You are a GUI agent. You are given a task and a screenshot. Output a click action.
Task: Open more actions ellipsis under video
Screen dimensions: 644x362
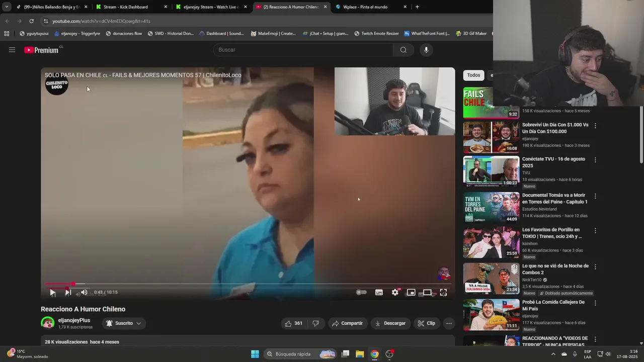click(449, 323)
